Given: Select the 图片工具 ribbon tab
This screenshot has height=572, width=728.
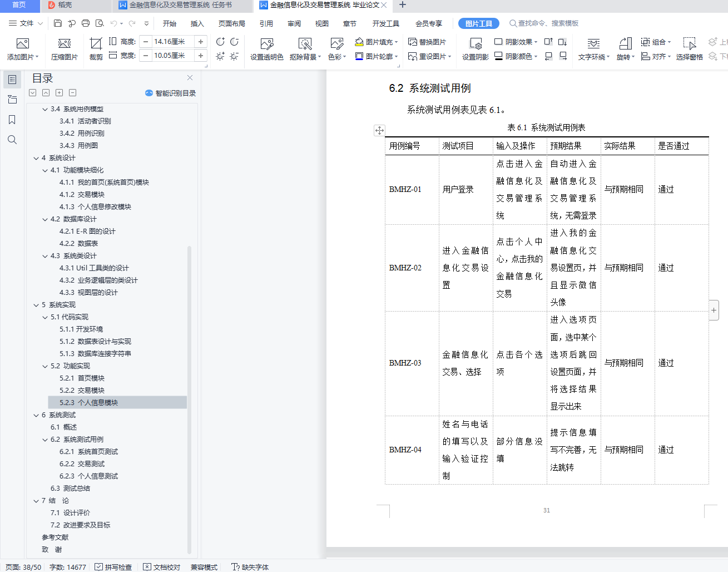Looking at the screenshot, I should click(479, 23).
